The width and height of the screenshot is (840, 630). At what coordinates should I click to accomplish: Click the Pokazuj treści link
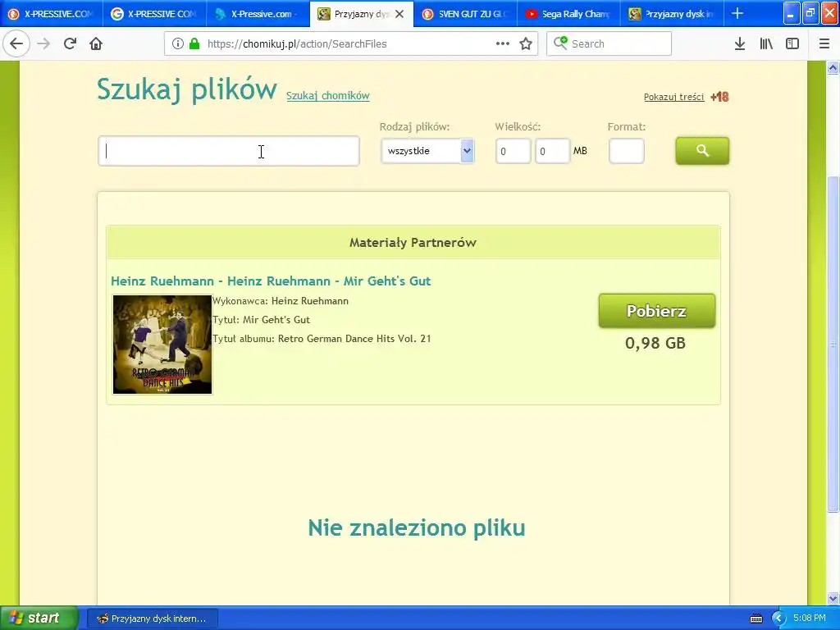[x=674, y=97]
